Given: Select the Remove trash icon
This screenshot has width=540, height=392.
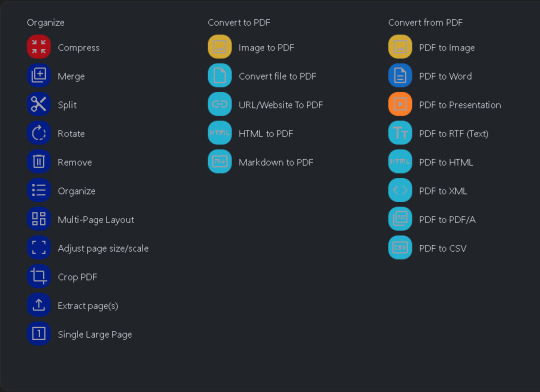Looking at the screenshot, I should click(39, 161).
